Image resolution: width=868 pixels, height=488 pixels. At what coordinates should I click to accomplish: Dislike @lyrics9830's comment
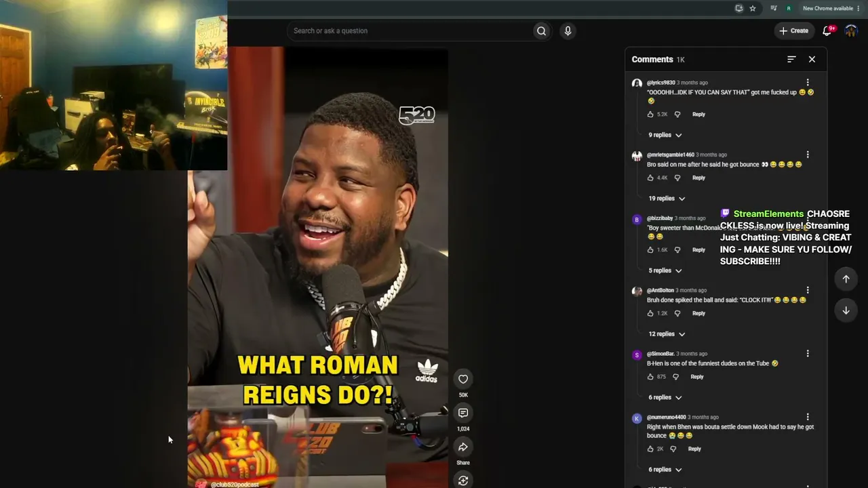click(x=677, y=115)
